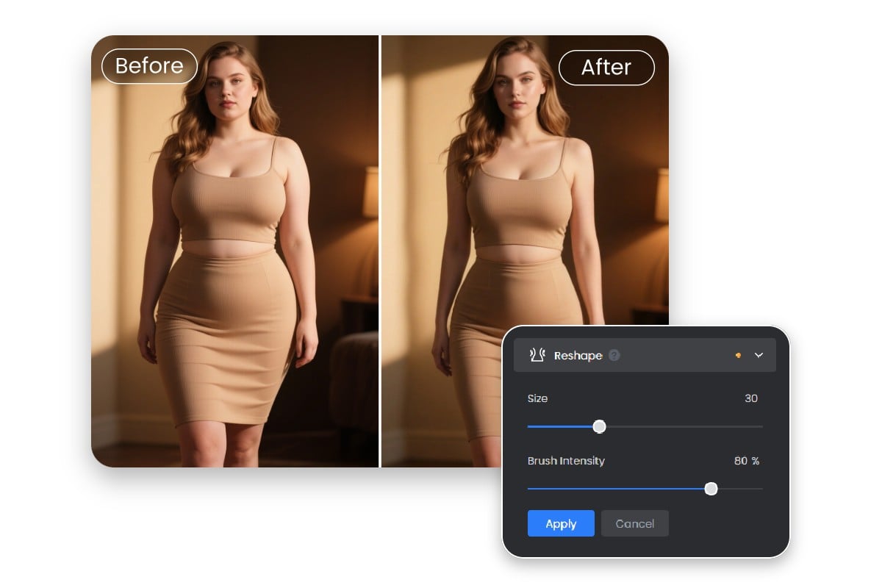Collapse the Reshape panel with the chevron
Image resolution: width=882 pixels, height=588 pixels.
point(759,355)
